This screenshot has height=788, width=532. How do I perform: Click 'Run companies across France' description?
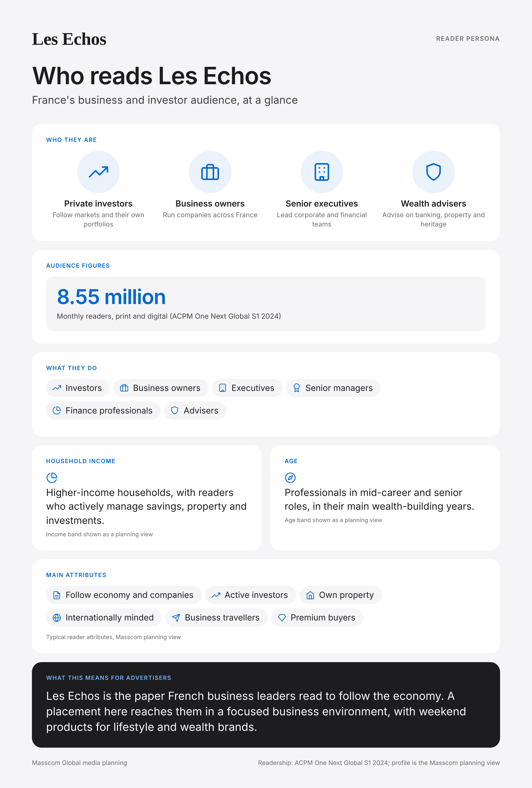coord(210,215)
